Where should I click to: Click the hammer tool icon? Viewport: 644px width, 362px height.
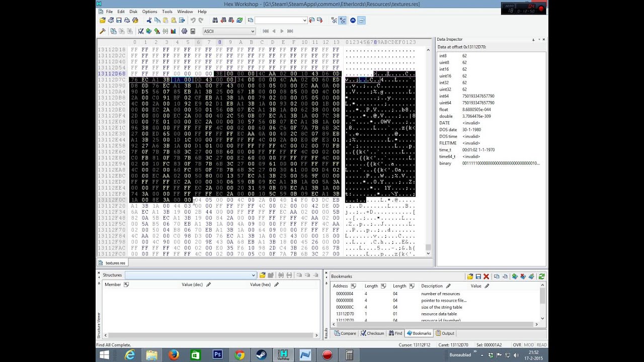pyautogui.click(x=103, y=31)
